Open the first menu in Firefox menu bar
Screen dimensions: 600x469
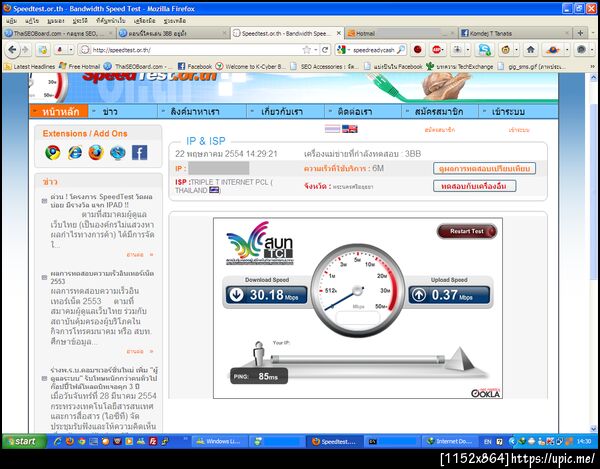11,21
